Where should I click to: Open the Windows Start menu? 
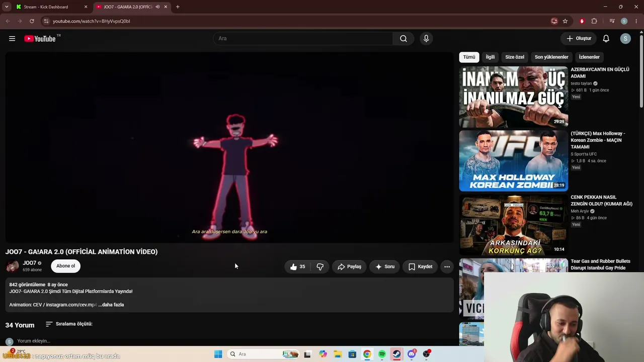pos(218,354)
